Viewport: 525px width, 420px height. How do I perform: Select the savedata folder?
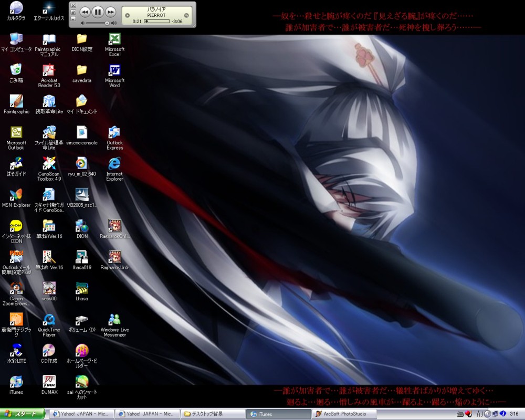pos(82,73)
